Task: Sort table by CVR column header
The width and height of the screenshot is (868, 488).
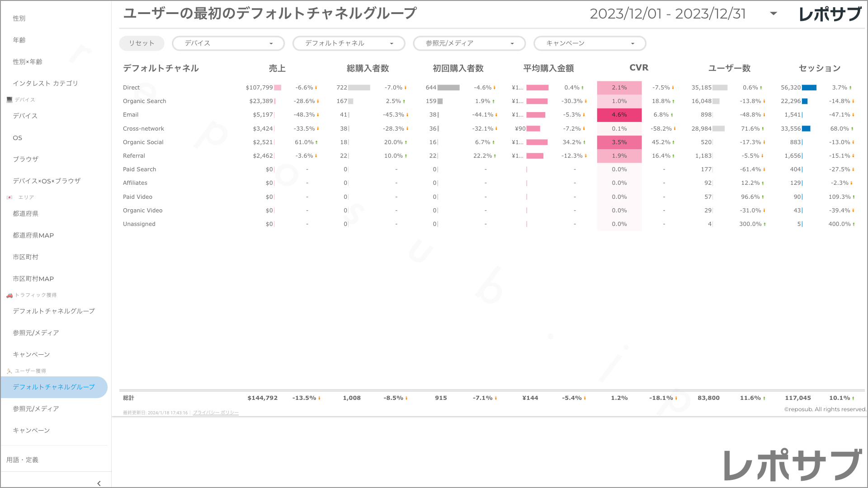Action: click(x=638, y=68)
